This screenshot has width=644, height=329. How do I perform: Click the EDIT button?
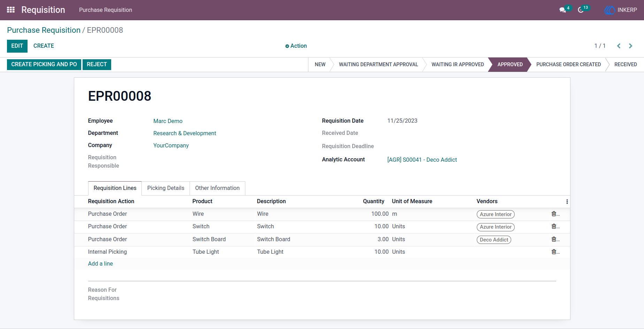(17, 46)
